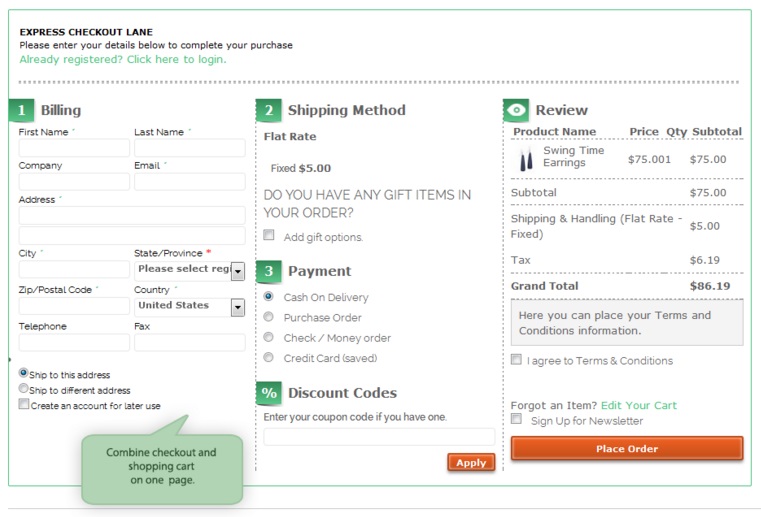Agree to Terms & Conditions checkbox
Image resolution: width=761 pixels, height=517 pixels.
pyautogui.click(x=516, y=360)
